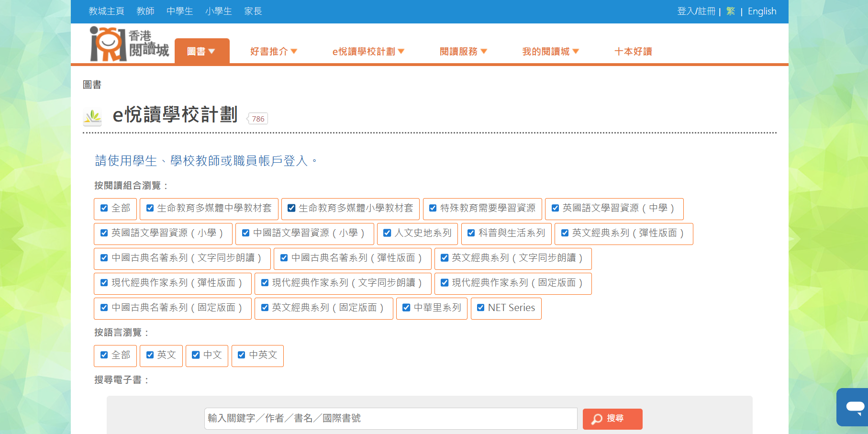The height and width of the screenshot is (434, 868).
Task: Open the 閱讀服務 dropdown menu
Action: click(x=463, y=51)
